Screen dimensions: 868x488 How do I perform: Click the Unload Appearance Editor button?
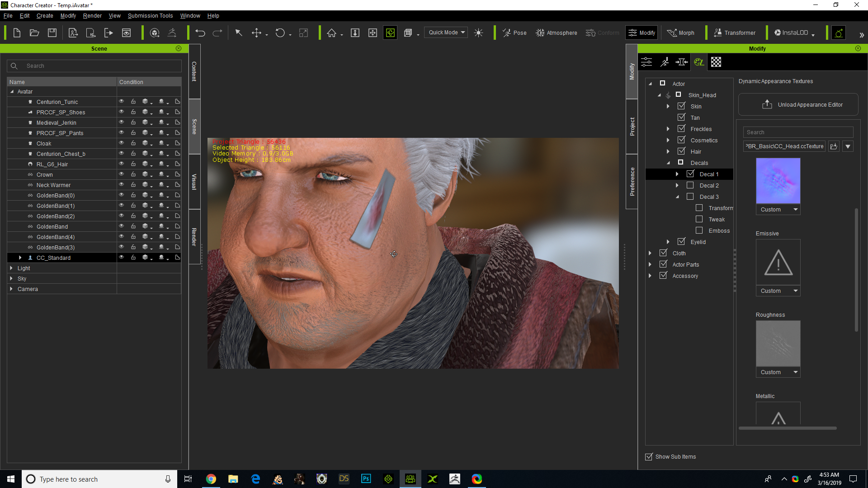tap(798, 104)
